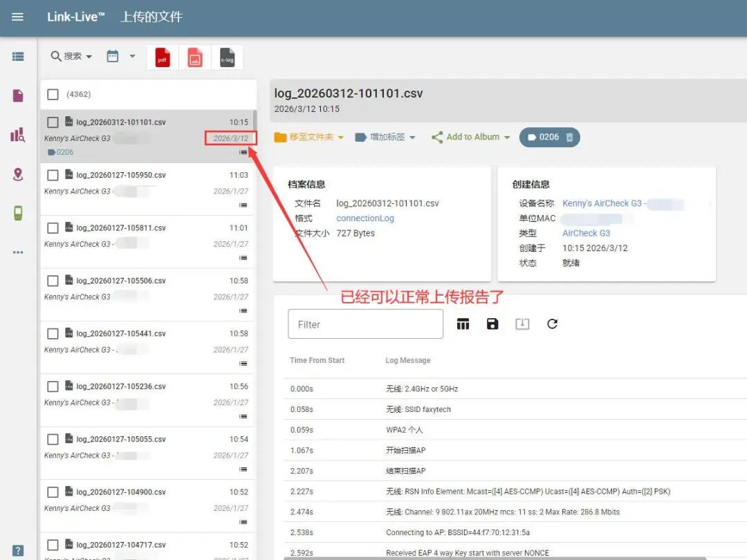Open the hamburger navigation menu
The width and height of the screenshot is (747, 560).
(18, 17)
